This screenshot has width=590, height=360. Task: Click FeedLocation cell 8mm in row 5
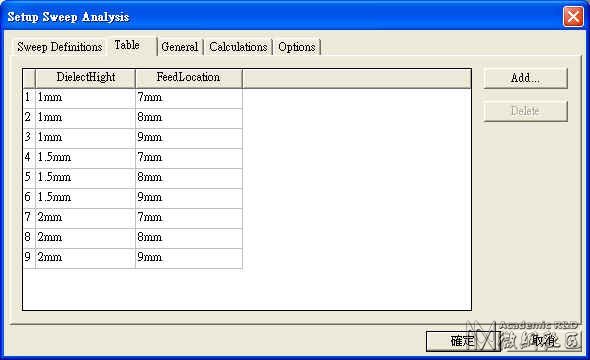189,178
